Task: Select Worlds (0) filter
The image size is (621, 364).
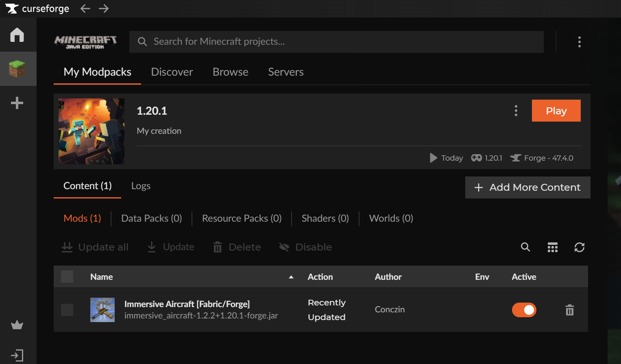Action: (391, 218)
